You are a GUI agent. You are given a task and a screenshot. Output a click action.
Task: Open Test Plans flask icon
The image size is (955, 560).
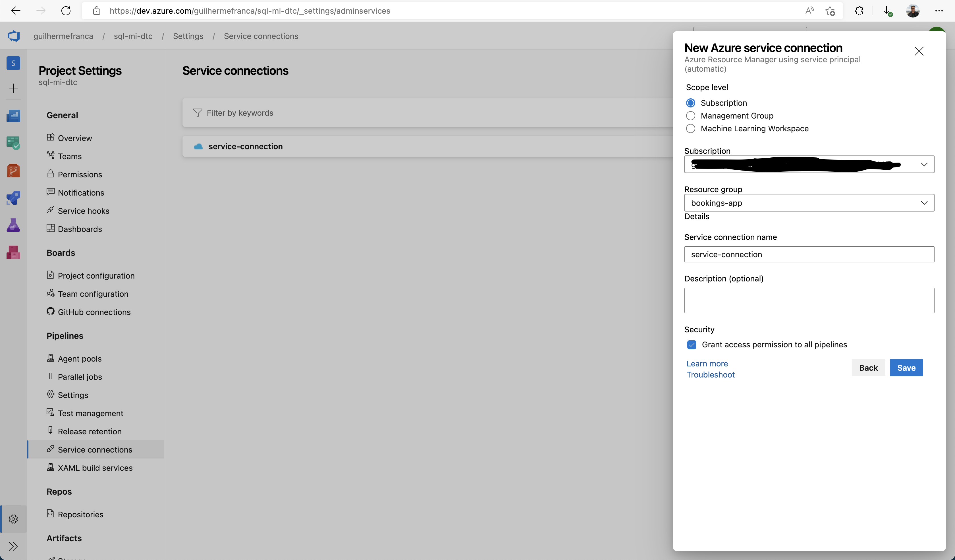pos(13,225)
